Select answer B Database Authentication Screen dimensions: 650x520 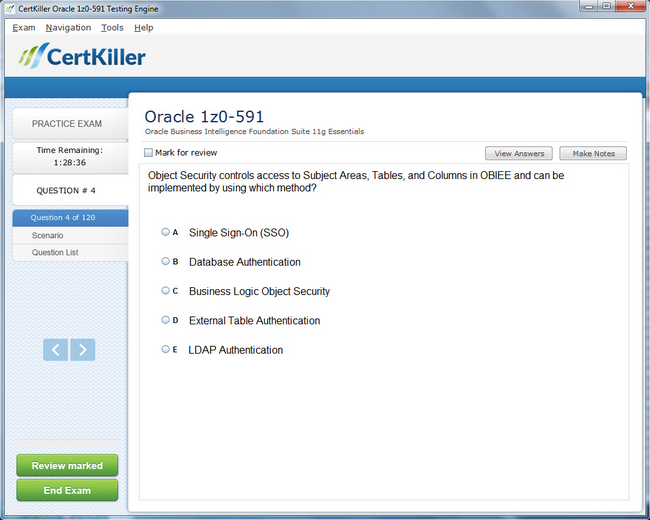pos(165,261)
